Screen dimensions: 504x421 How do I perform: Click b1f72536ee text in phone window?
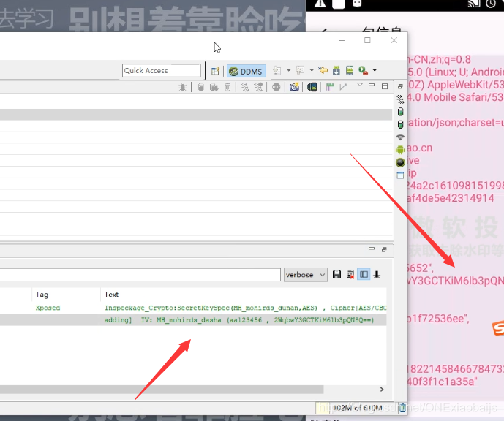(437, 319)
